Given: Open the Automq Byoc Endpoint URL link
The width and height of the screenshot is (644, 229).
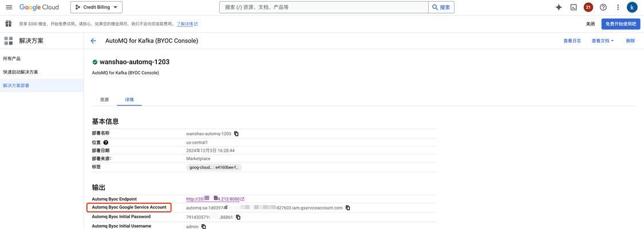Looking at the screenshot, I should pos(215,199).
